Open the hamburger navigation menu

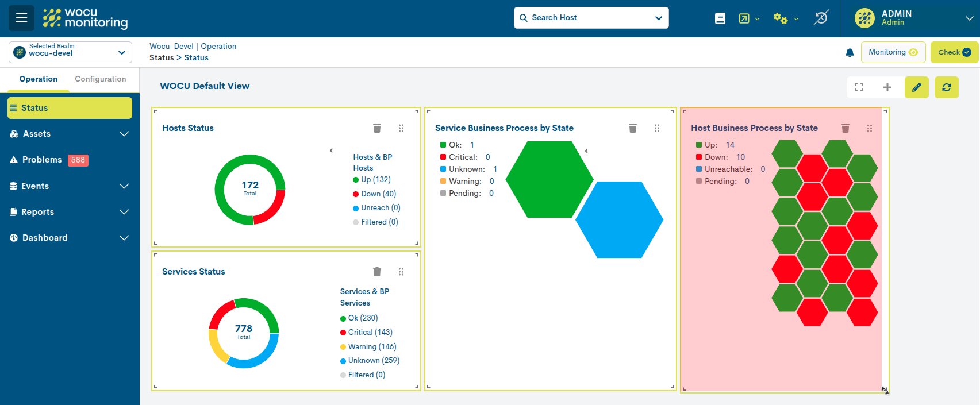(21, 18)
